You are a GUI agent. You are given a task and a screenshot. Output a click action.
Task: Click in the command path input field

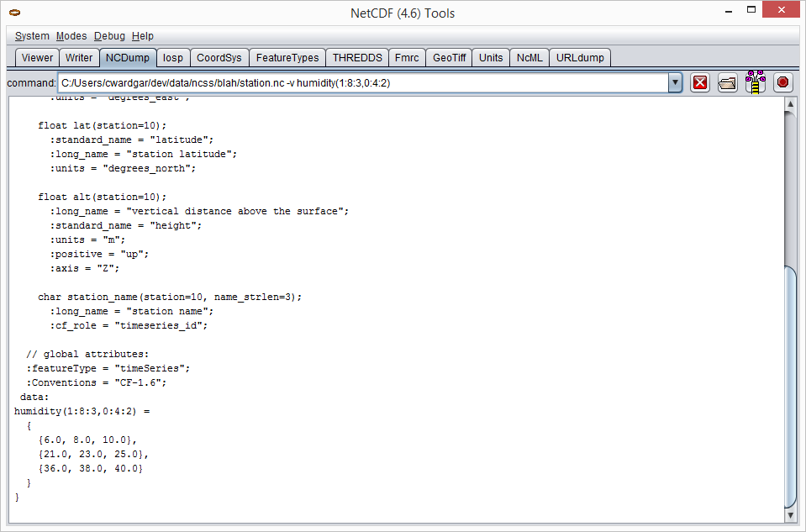(x=361, y=83)
